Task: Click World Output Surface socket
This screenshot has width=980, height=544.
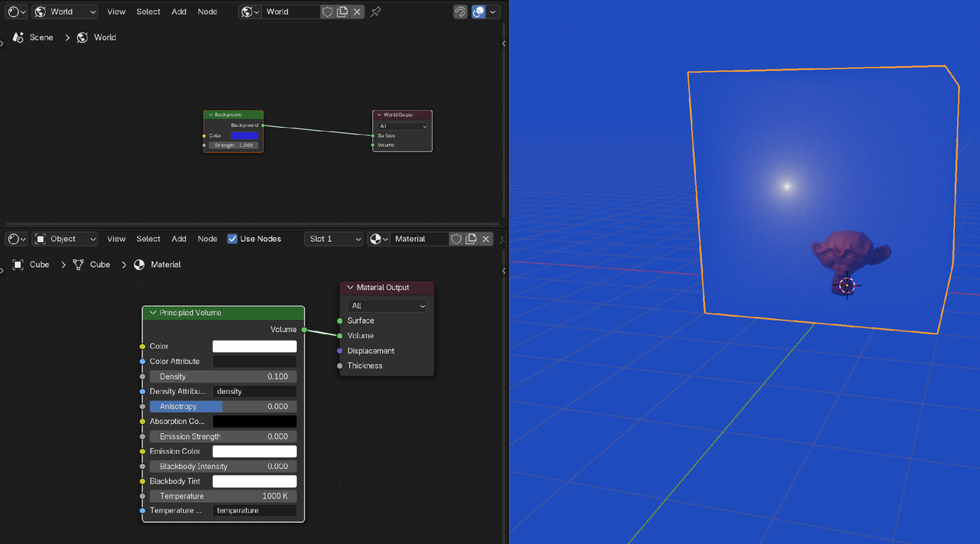Action: [x=373, y=135]
